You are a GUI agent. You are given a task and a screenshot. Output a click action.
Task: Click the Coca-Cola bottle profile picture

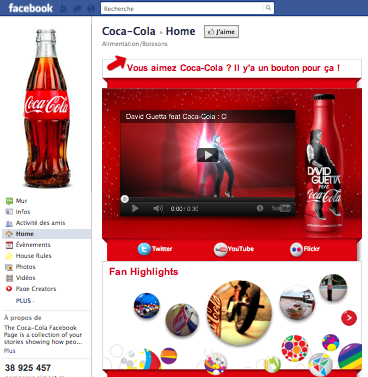point(46,108)
